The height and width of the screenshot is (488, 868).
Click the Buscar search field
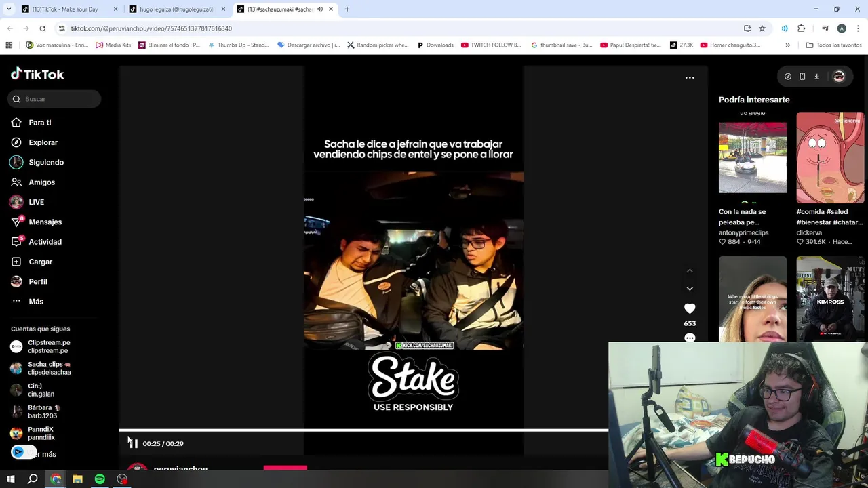click(55, 99)
